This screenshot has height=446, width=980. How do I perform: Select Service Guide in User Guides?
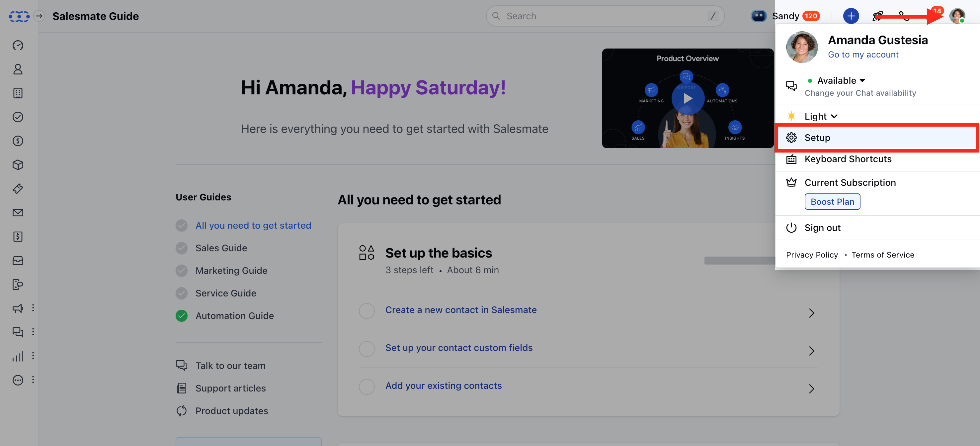point(226,293)
